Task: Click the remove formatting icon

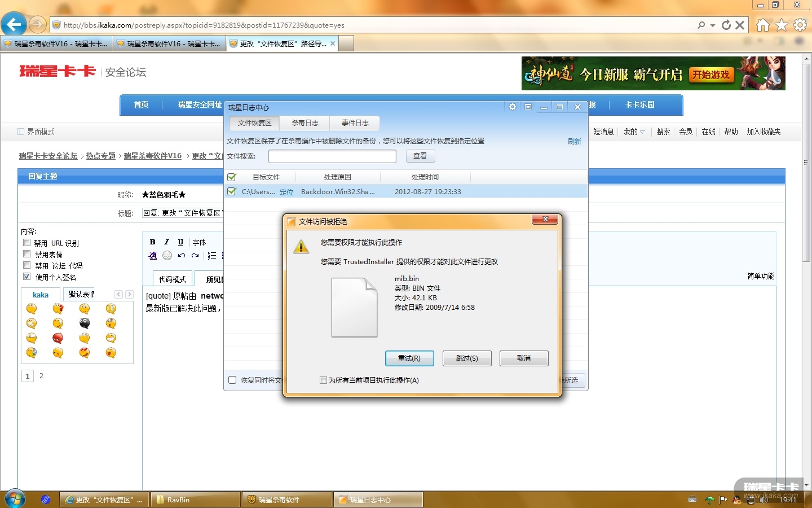Action: pos(152,256)
